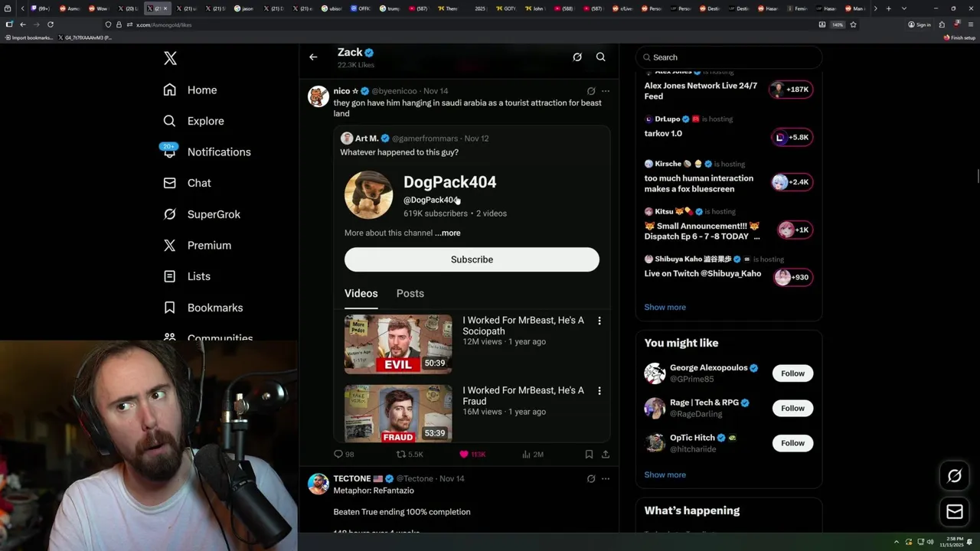Click Sign in in the browser toolbar
Image resolution: width=980 pixels, height=551 pixels.
[x=920, y=24]
